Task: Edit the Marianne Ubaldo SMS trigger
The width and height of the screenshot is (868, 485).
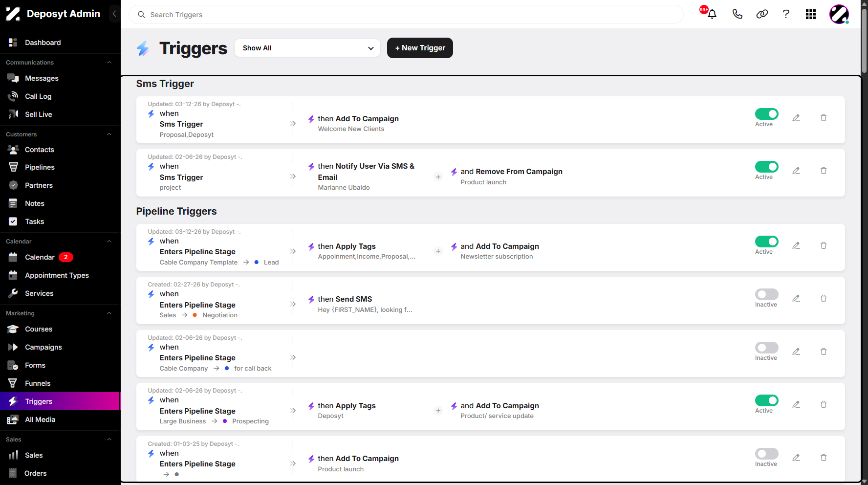Action: click(796, 171)
